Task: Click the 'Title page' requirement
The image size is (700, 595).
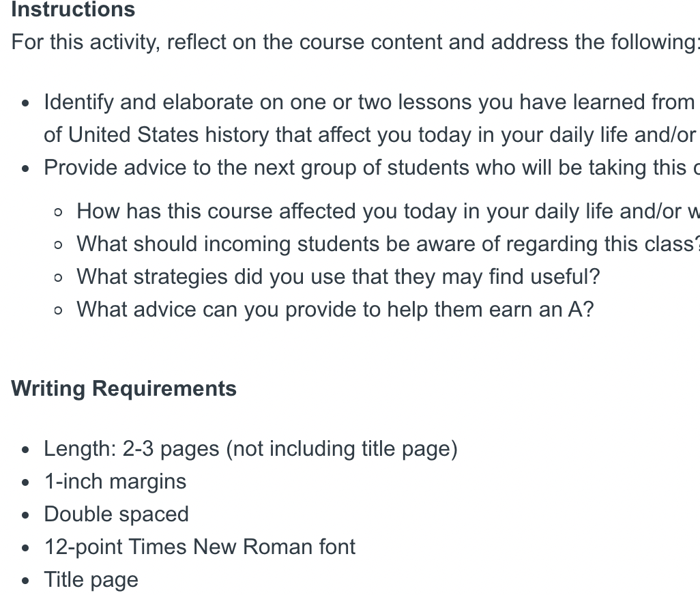Action: point(91,580)
